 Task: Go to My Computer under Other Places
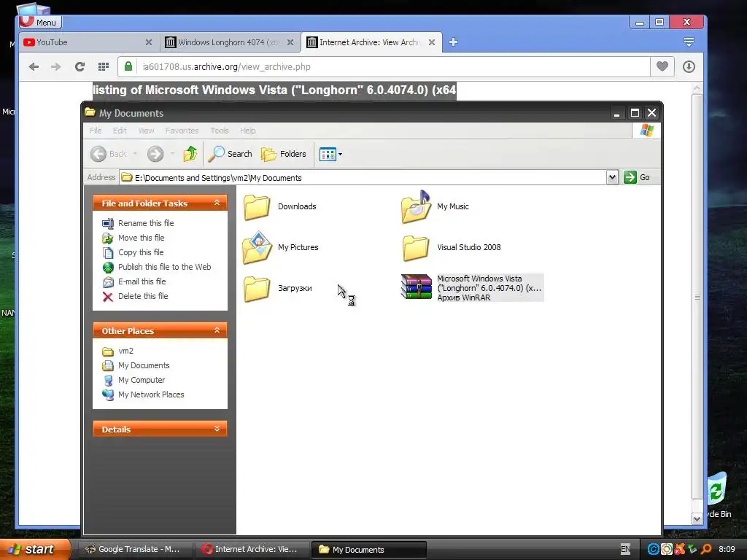pyautogui.click(x=142, y=380)
